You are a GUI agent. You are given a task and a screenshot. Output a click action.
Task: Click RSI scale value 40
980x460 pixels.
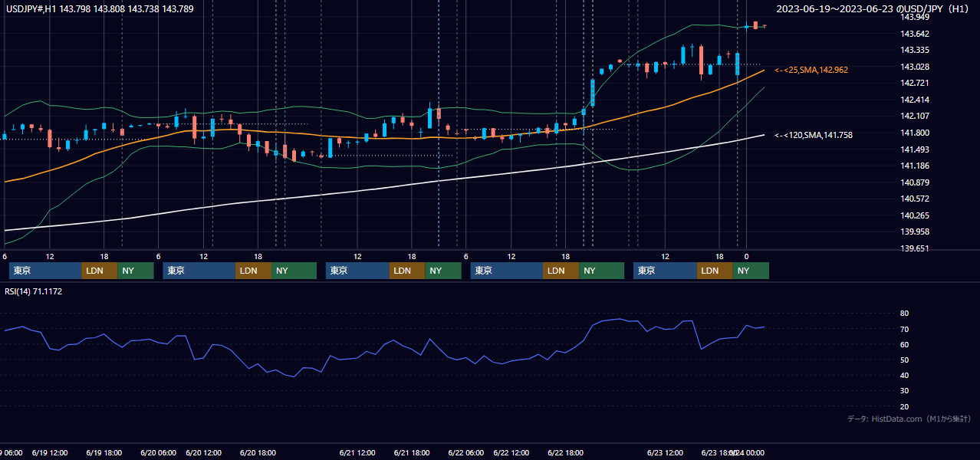pyautogui.click(x=904, y=375)
